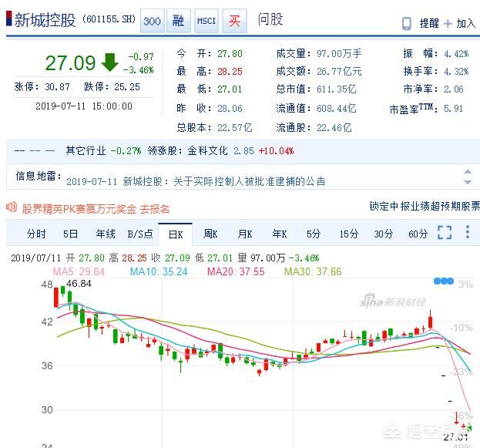Click the 总市值 value 611.35亿

337,89
